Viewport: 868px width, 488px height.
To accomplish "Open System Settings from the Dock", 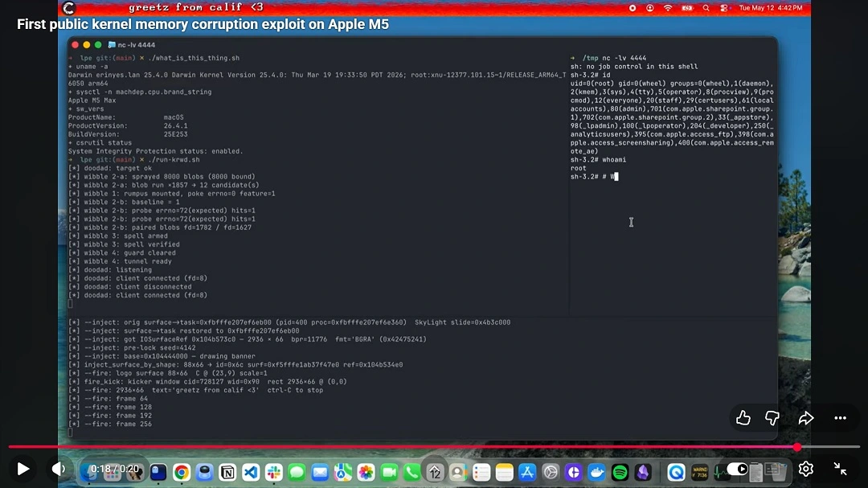I will tap(551, 472).
